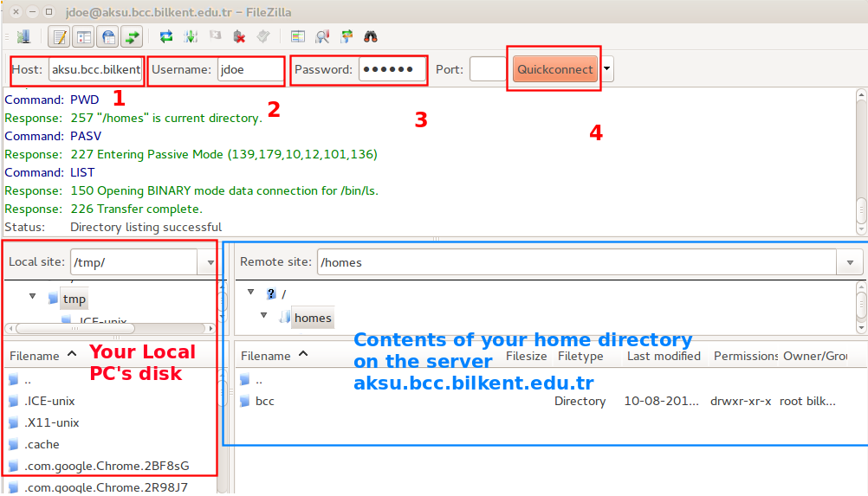Click the remote tree vertical scrollbar
The width and height of the screenshot is (868, 496).
[861, 306]
